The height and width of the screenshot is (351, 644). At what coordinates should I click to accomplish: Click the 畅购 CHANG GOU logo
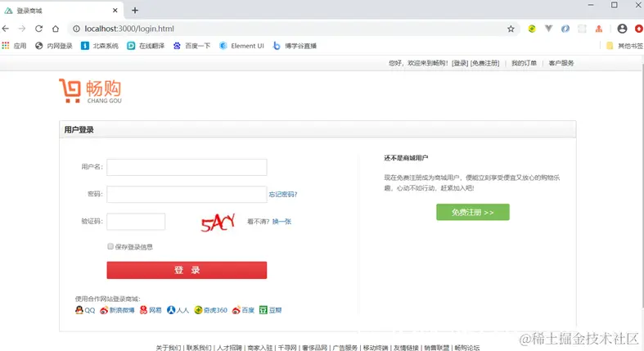point(91,91)
